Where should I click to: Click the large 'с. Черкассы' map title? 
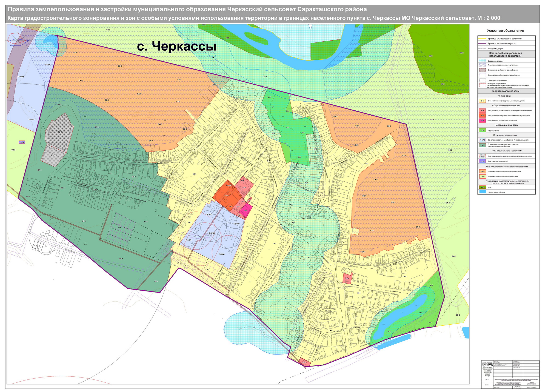point(177,46)
